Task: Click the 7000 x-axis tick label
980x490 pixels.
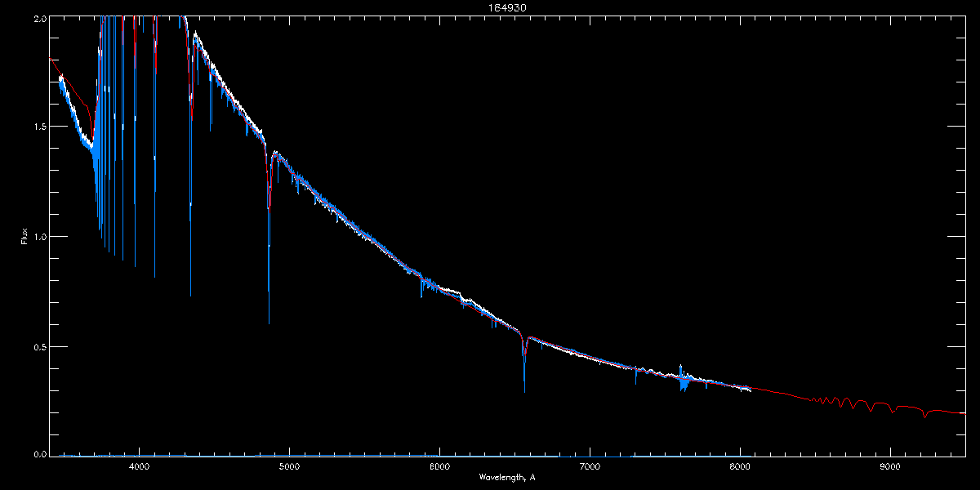Action: coord(590,467)
